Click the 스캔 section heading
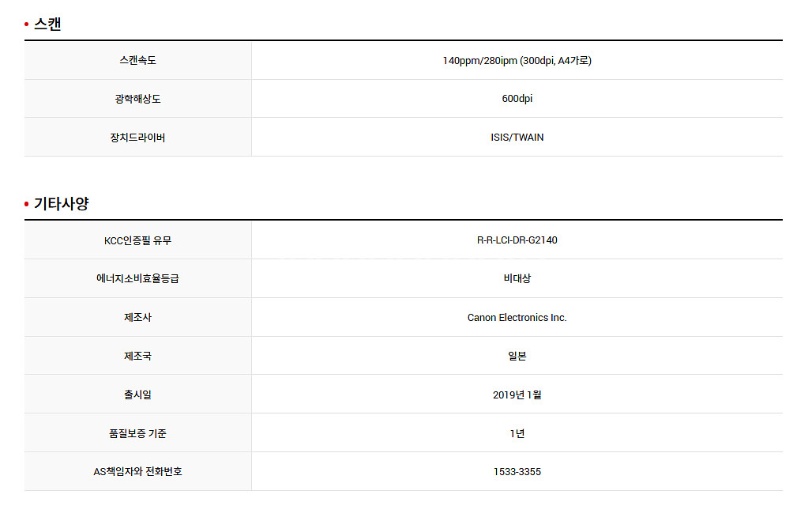The image size is (812, 521). click(47, 25)
